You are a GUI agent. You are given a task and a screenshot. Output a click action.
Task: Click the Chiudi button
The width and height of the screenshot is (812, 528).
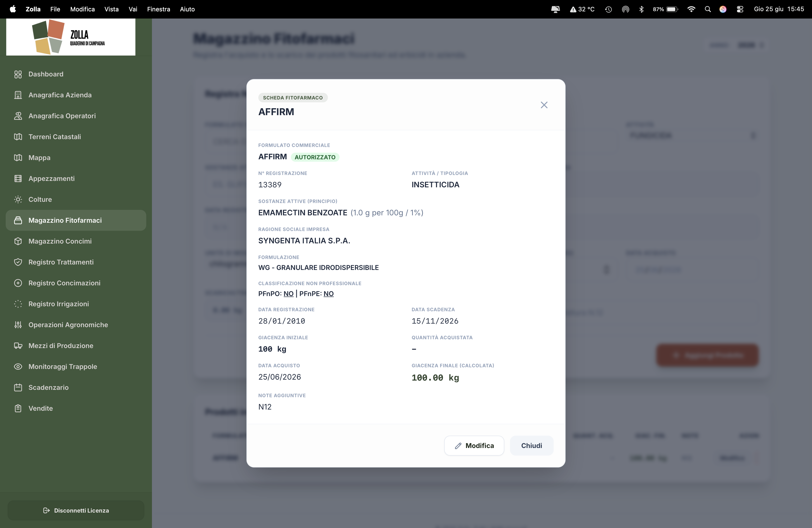532,445
